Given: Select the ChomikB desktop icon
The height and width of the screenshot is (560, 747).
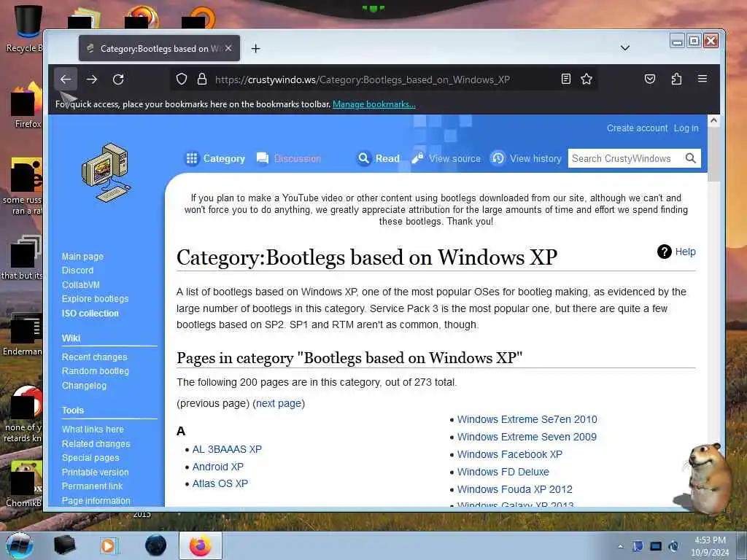Looking at the screenshot, I should click(24, 484).
